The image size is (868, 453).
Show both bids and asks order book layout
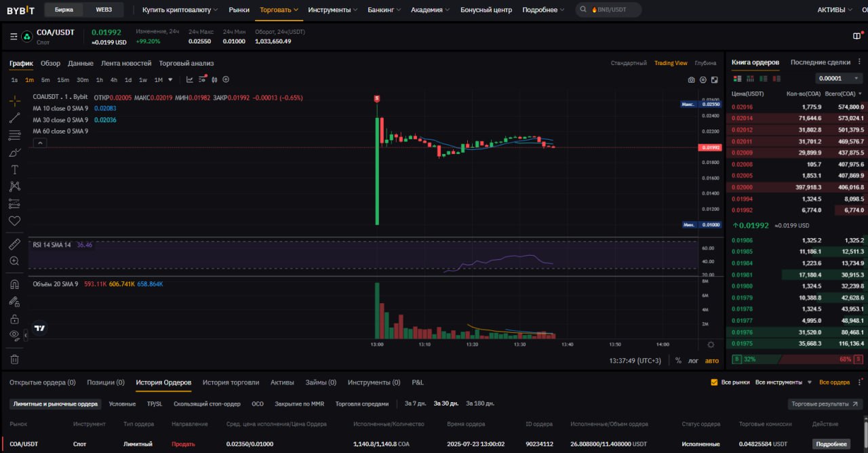[x=738, y=79]
